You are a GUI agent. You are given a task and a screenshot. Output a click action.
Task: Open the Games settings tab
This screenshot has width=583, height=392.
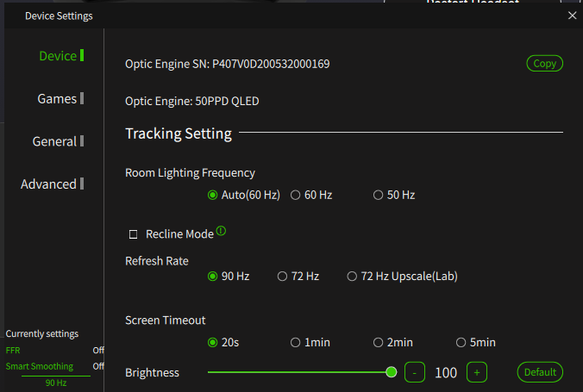click(x=57, y=98)
